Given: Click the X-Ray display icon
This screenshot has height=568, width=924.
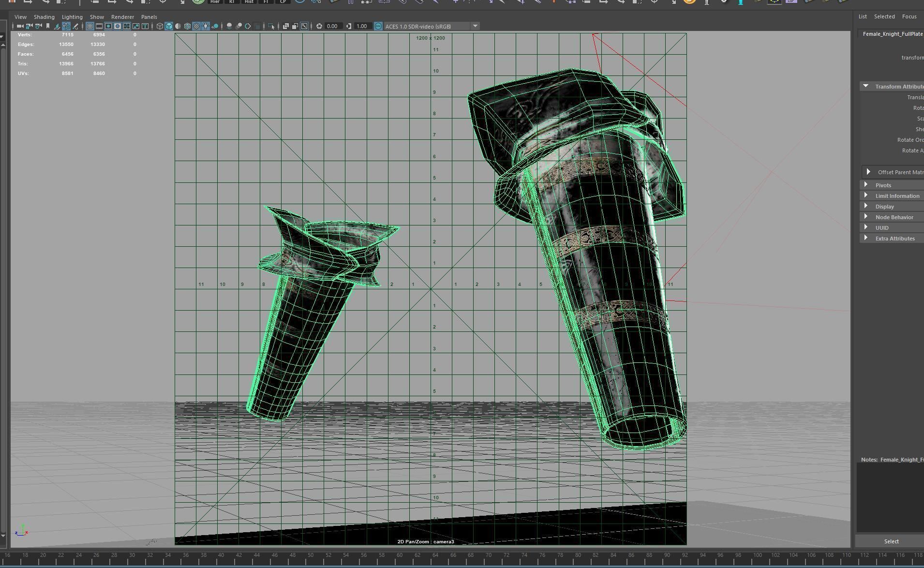Looking at the screenshot, I should 285,26.
